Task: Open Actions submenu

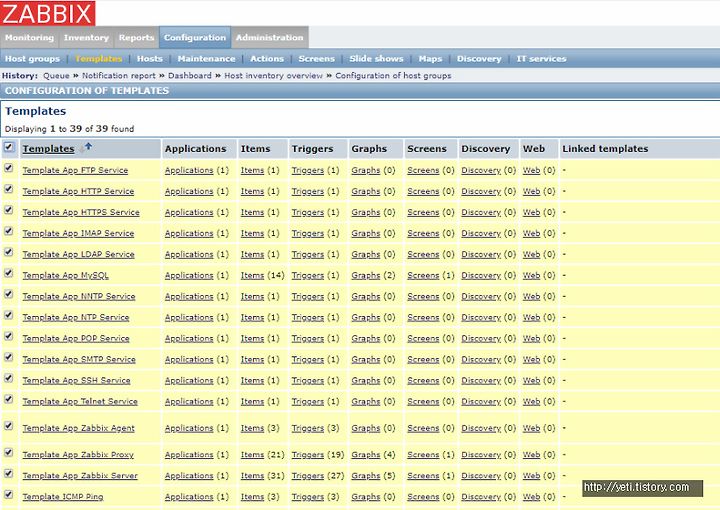Action: pyautogui.click(x=267, y=59)
